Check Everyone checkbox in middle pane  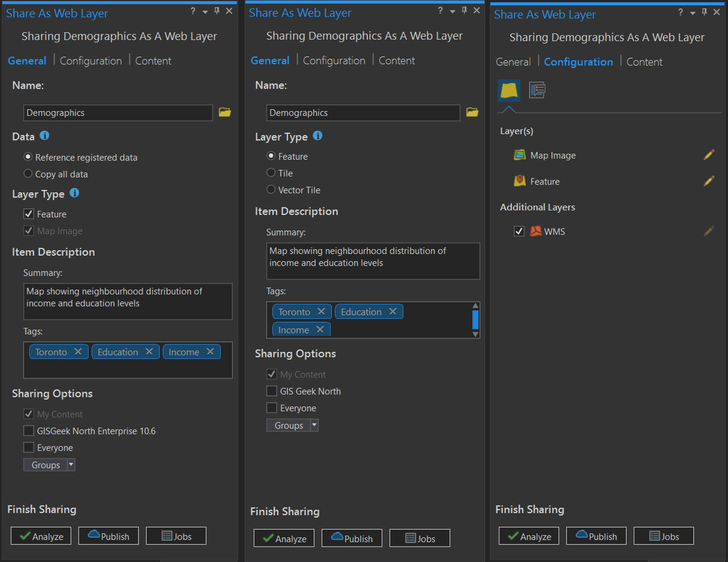click(x=271, y=408)
